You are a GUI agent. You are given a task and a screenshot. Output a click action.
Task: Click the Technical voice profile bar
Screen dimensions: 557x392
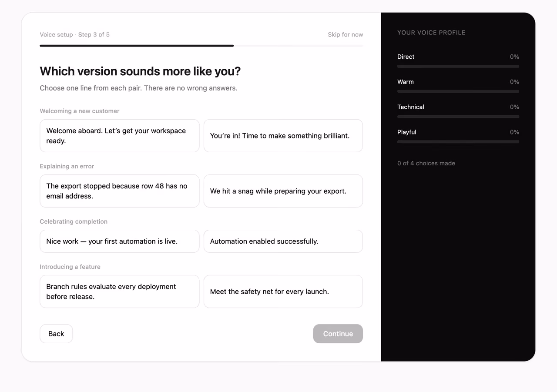point(458,117)
